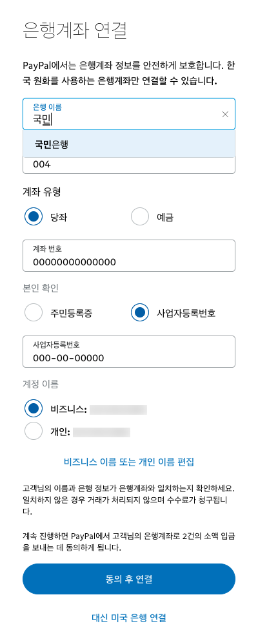Click the 동의 후 연결 button
The height and width of the screenshot is (644, 258).
(129, 579)
